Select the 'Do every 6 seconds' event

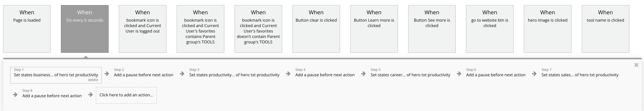tap(85, 29)
